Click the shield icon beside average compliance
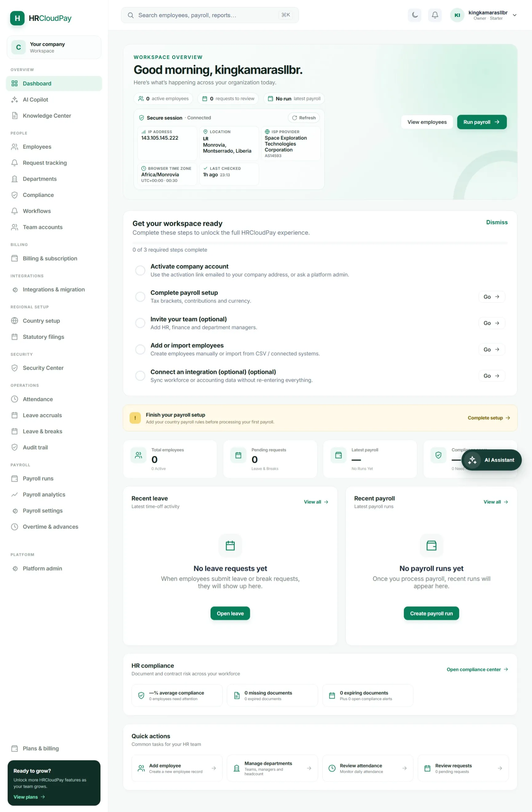Screen dimensions: 532x812 pyautogui.click(x=141, y=695)
